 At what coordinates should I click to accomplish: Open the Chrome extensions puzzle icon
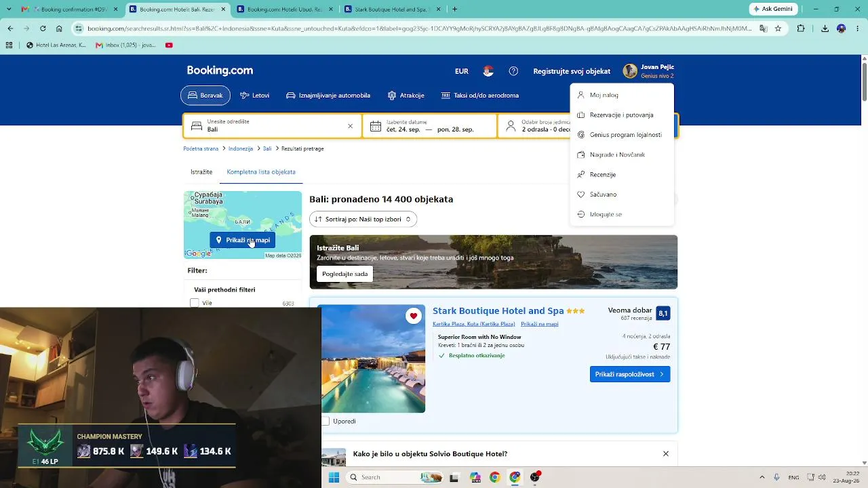click(x=801, y=28)
